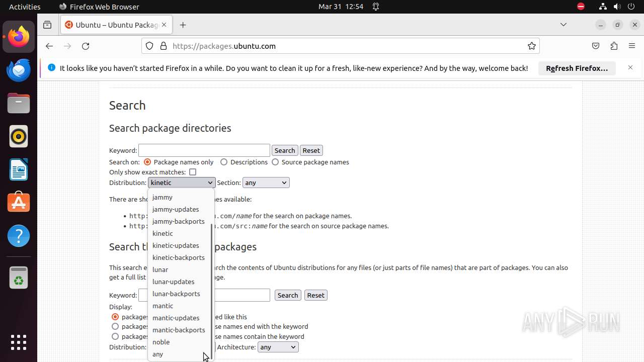Click the Firefox forward arrow
This screenshot has width=644, height=362.
(67, 46)
